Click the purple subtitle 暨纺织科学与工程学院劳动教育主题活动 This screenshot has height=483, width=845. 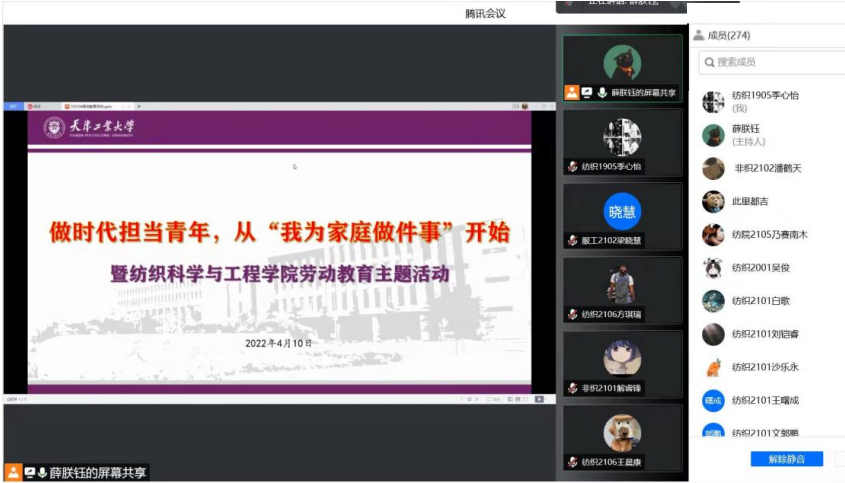280,274
